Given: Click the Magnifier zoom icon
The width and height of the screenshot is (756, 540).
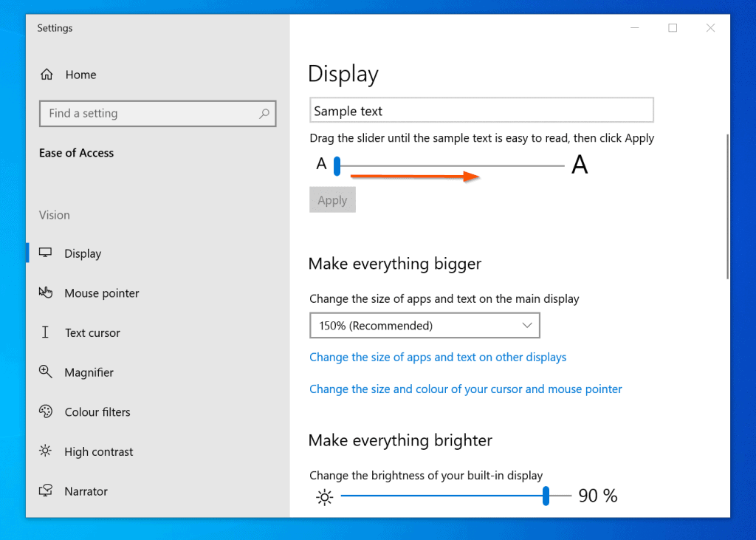Looking at the screenshot, I should [45, 372].
